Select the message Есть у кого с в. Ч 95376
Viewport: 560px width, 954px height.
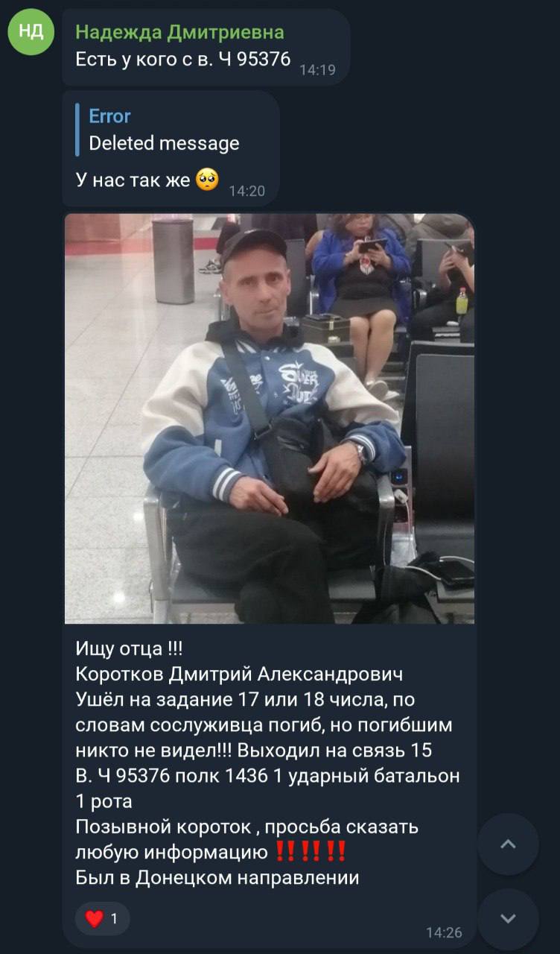pyautogui.click(x=183, y=60)
